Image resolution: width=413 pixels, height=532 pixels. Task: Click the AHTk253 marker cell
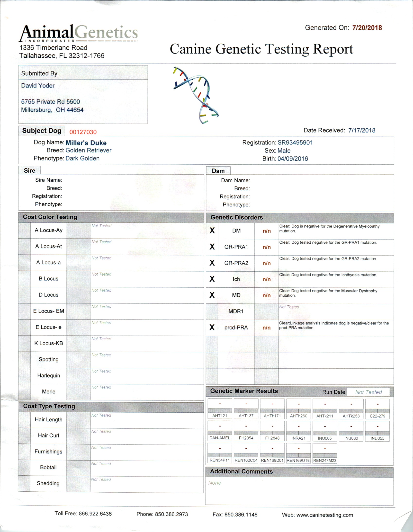click(351, 408)
